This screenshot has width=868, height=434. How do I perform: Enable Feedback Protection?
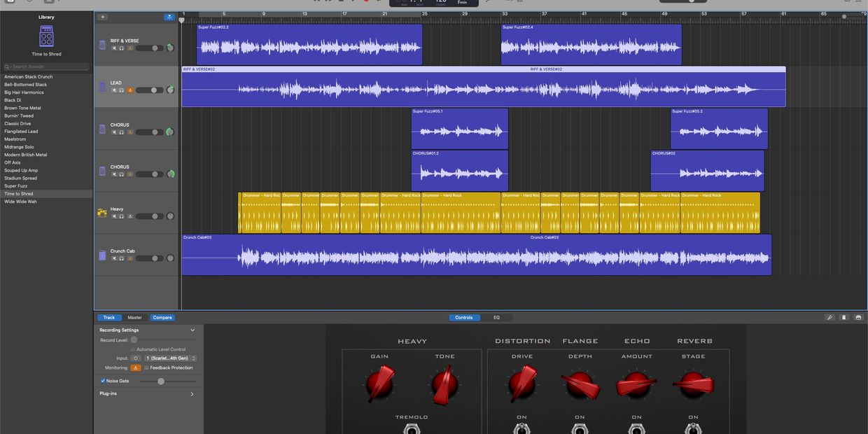[146, 367]
